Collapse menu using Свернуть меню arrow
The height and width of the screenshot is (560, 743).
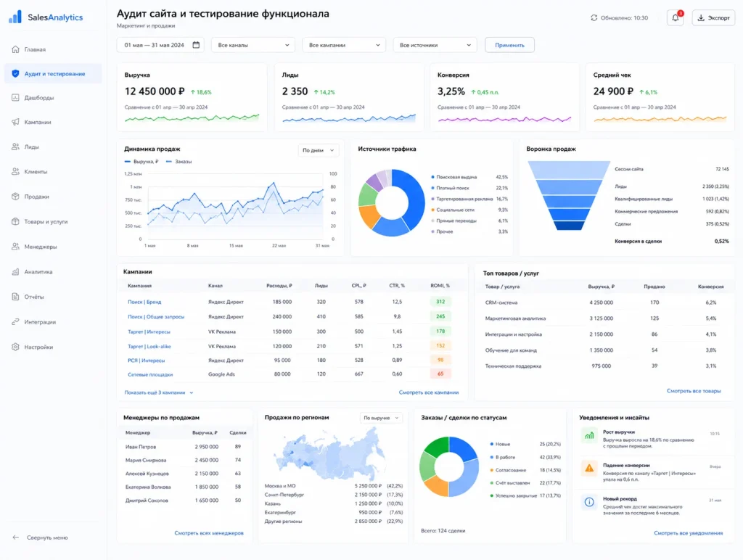(x=16, y=538)
